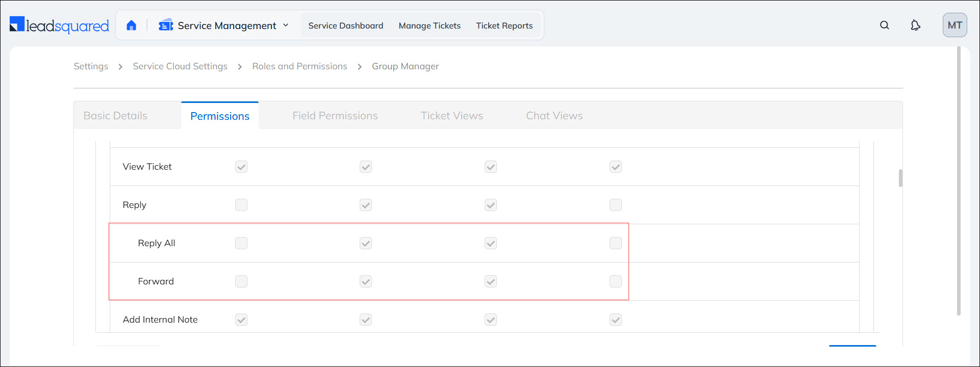Click the page vertical scrollbar

tap(959, 181)
